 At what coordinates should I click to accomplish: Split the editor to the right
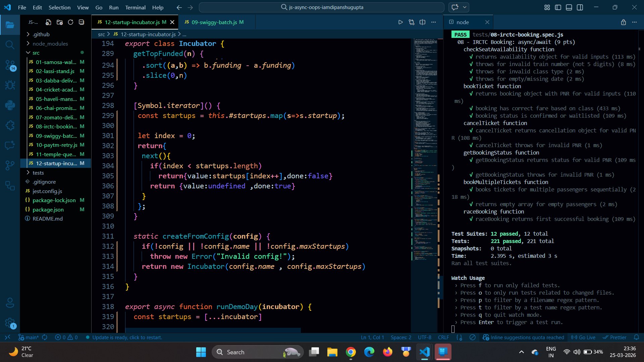423,22
